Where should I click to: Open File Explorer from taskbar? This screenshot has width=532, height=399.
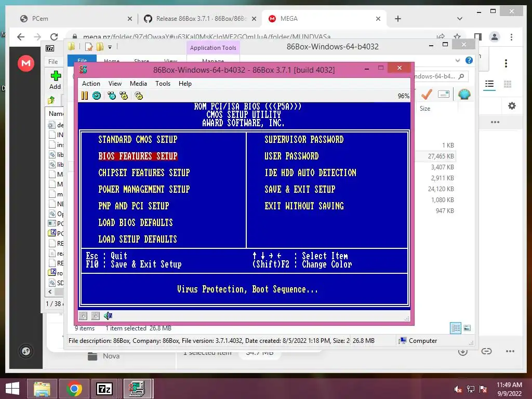click(42, 389)
